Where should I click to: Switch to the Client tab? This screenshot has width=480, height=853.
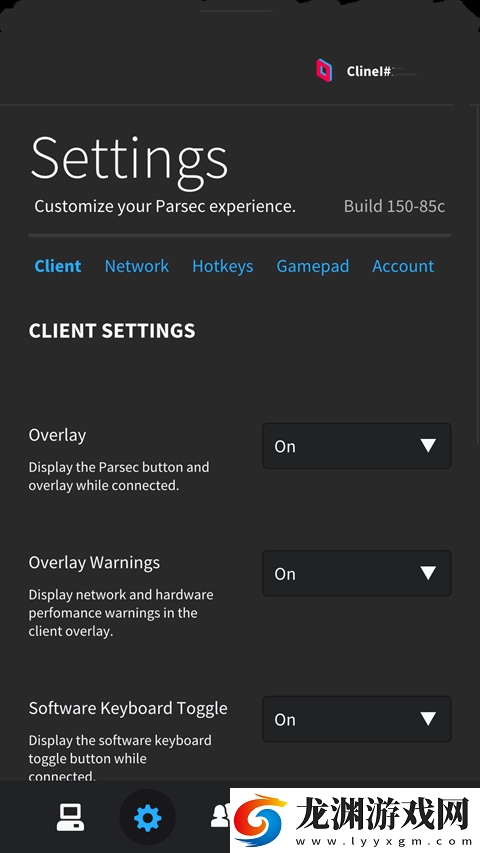58,266
